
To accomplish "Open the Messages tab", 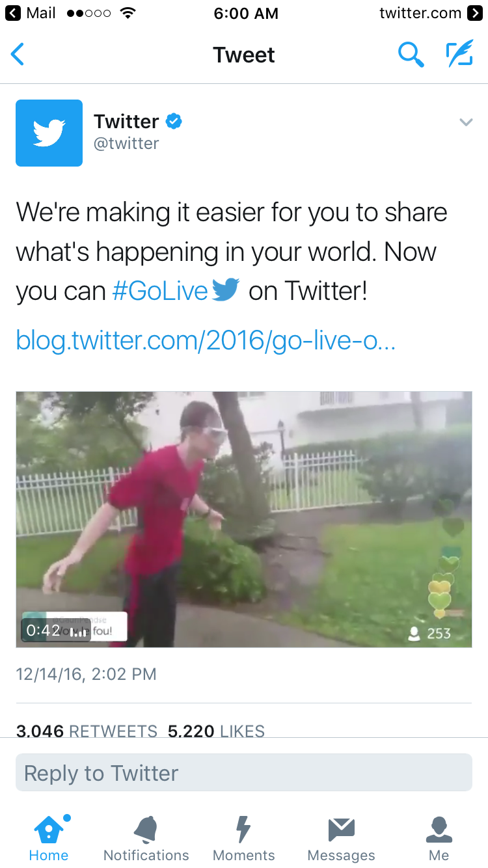I will click(342, 838).
